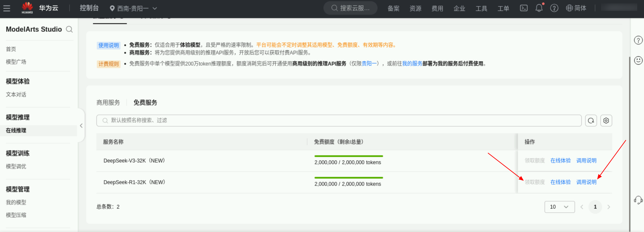Switch to 免费服务 tab

[x=145, y=103]
